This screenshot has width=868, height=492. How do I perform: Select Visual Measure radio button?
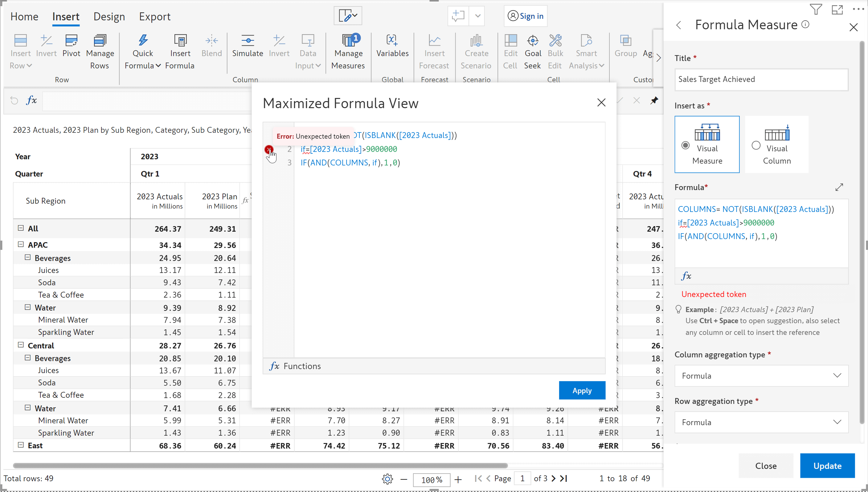point(686,147)
